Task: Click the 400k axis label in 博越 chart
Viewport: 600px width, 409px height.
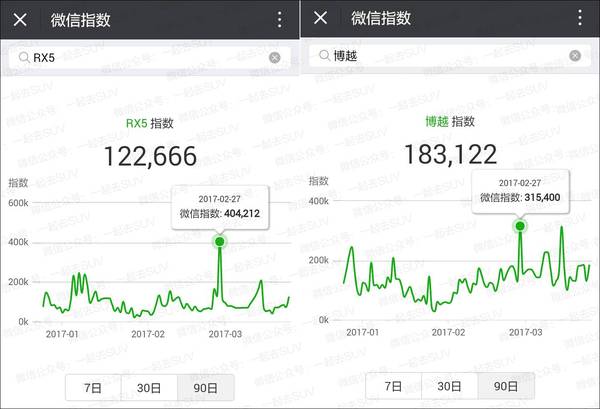Action: [319, 201]
